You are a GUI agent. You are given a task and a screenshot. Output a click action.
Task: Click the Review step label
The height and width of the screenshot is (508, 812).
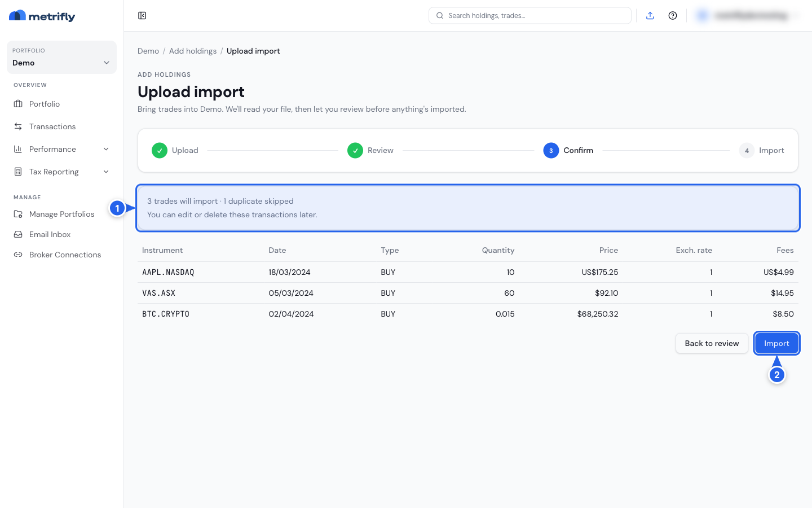[x=381, y=151]
